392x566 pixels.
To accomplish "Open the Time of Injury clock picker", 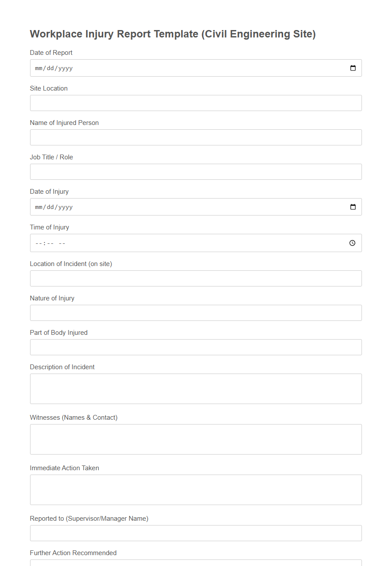I will pos(352,243).
